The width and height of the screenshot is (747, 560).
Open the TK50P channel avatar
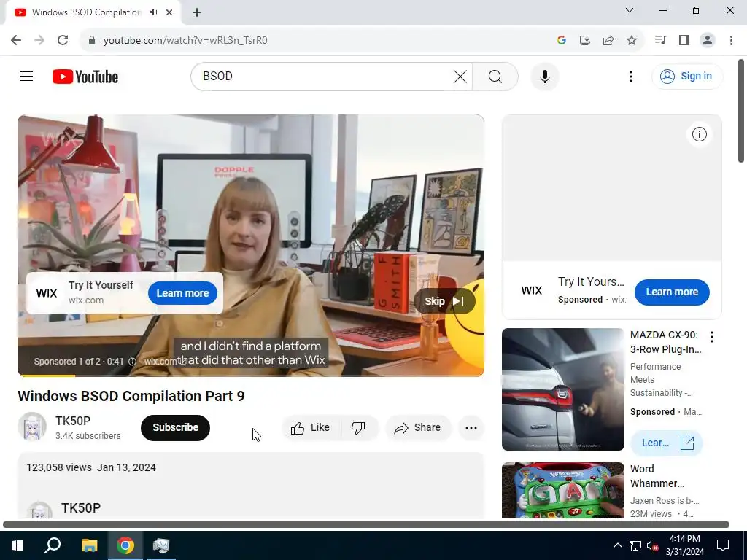click(x=32, y=427)
